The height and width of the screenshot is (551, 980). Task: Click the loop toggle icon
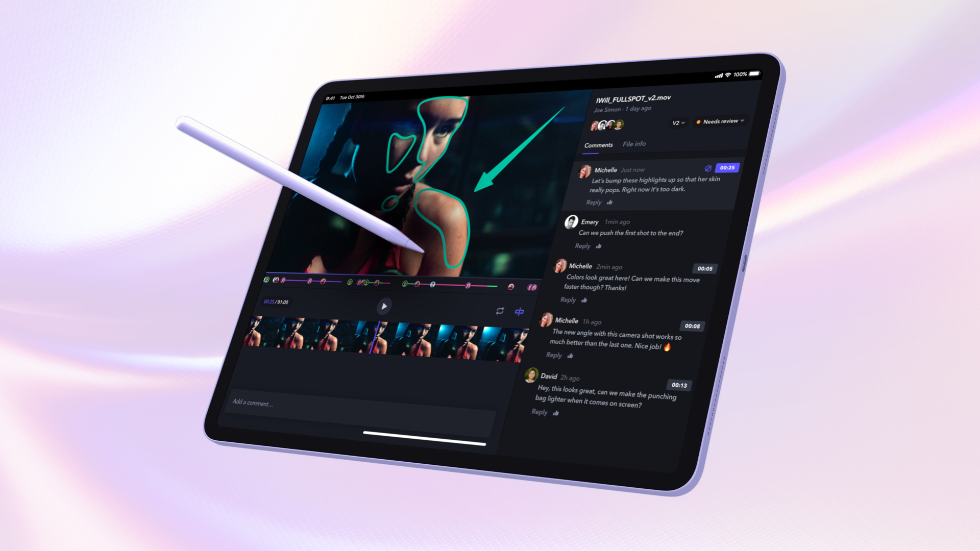click(500, 311)
